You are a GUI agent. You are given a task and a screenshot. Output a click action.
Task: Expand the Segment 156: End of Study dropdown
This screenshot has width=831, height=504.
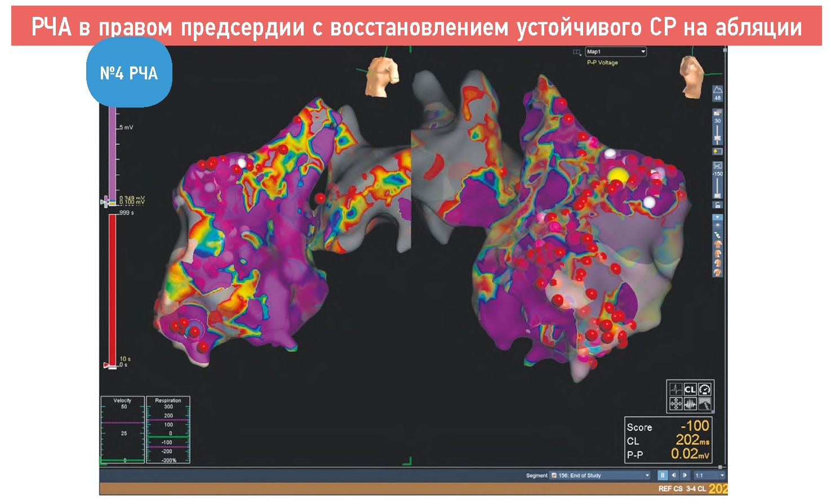pos(647,475)
